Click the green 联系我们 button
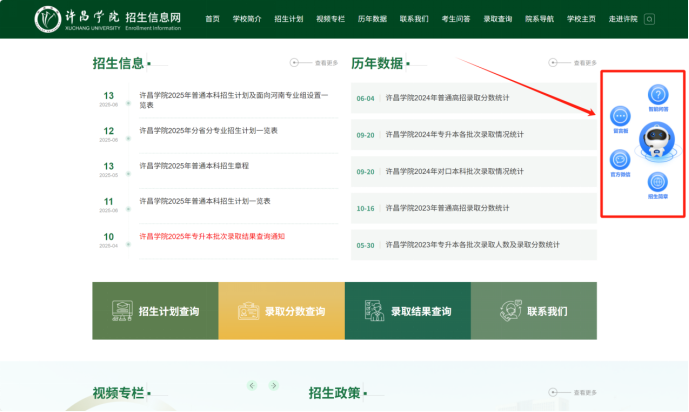Image resolution: width=689 pixels, height=412 pixels. coord(534,311)
